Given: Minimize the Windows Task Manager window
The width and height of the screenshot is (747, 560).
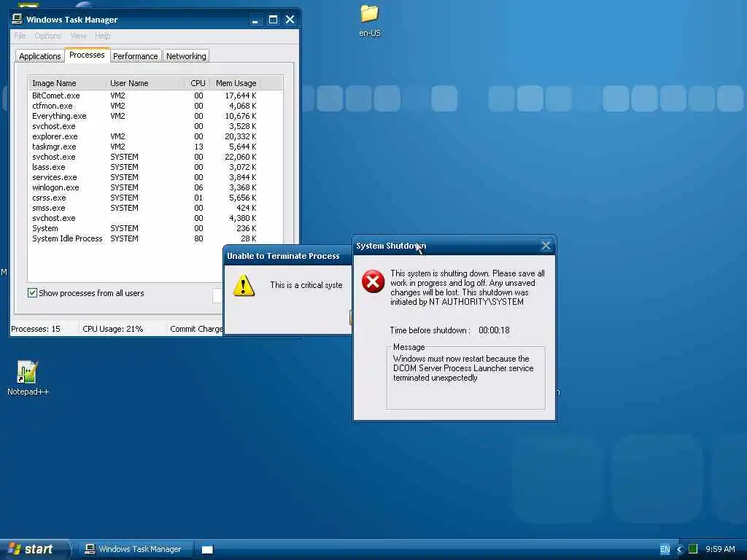Looking at the screenshot, I should pos(255,20).
